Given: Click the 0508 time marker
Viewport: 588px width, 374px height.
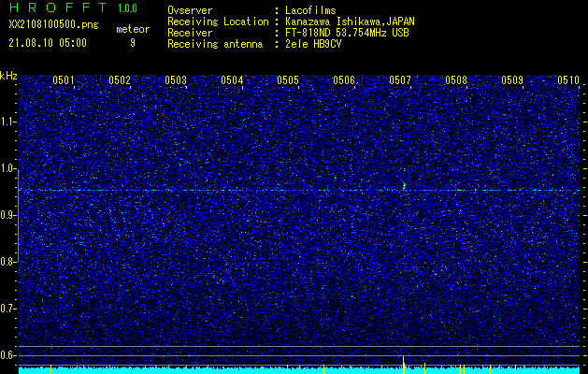Looking at the screenshot, I should pyautogui.click(x=456, y=79).
